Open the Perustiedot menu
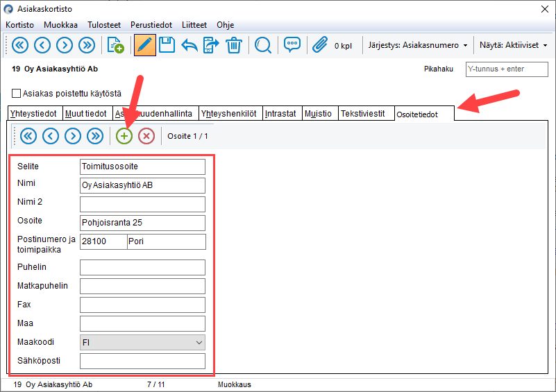 click(x=151, y=25)
